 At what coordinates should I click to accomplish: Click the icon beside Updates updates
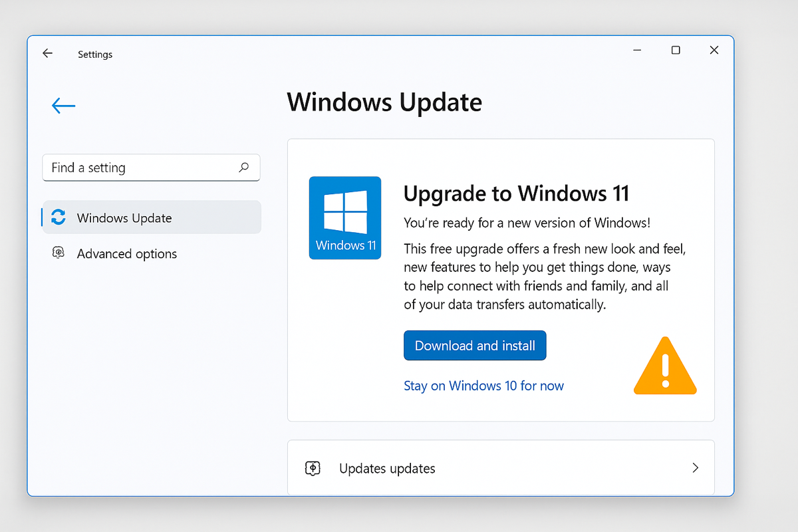click(x=313, y=468)
